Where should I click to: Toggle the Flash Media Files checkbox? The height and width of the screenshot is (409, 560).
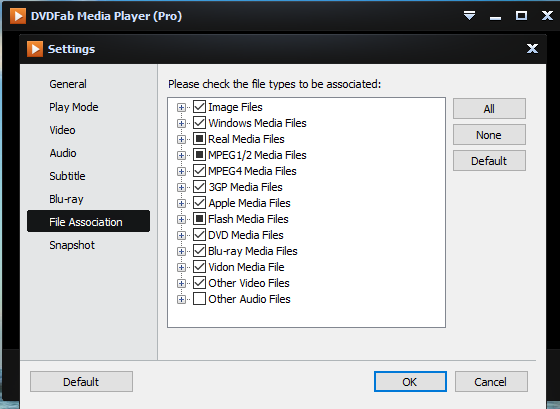point(199,219)
